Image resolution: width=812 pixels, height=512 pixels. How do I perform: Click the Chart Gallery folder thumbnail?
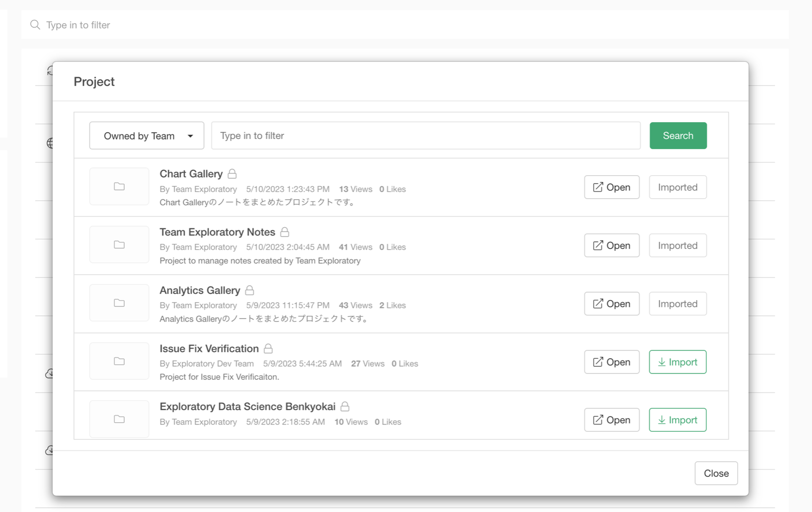pyautogui.click(x=119, y=187)
